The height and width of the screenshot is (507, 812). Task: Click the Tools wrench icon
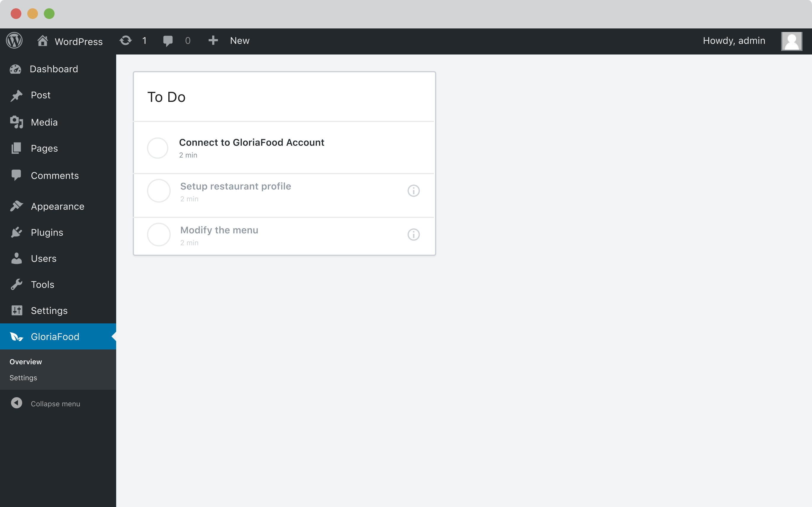click(16, 284)
